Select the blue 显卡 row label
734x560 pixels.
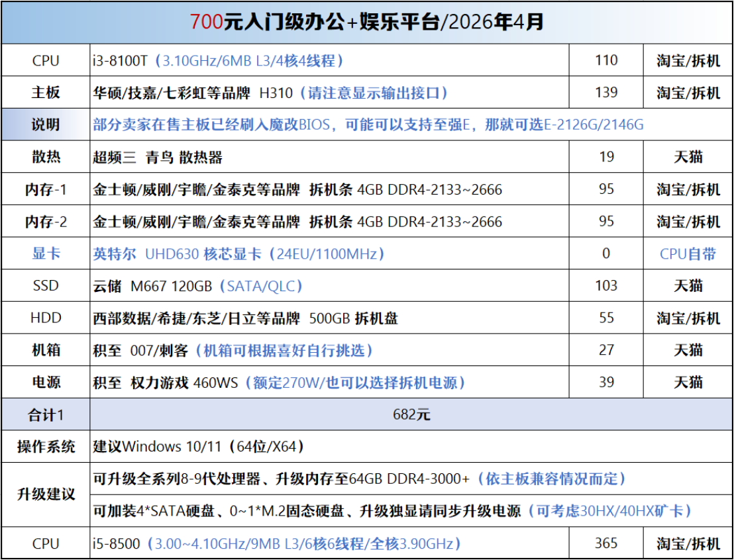tap(46, 254)
